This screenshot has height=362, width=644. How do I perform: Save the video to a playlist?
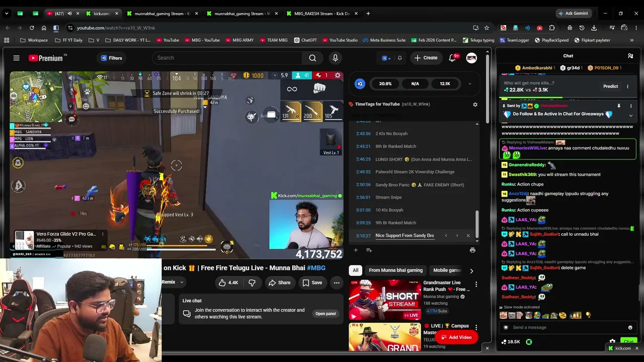point(312,283)
